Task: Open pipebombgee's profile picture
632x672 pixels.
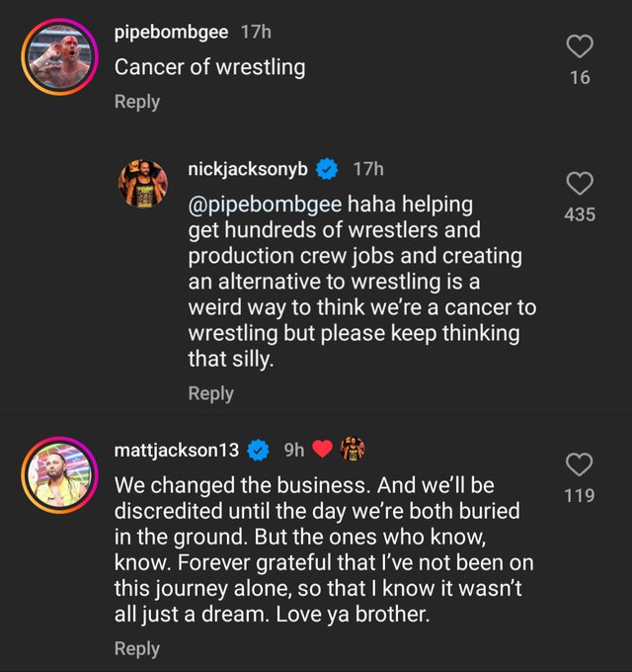Action: coord(57,57)
